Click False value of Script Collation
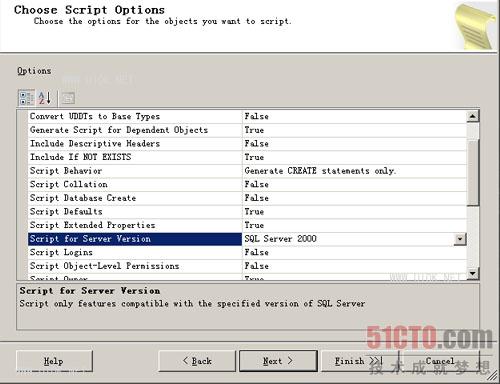This screenshot has height=384, width=500. [x=355, y=184]
